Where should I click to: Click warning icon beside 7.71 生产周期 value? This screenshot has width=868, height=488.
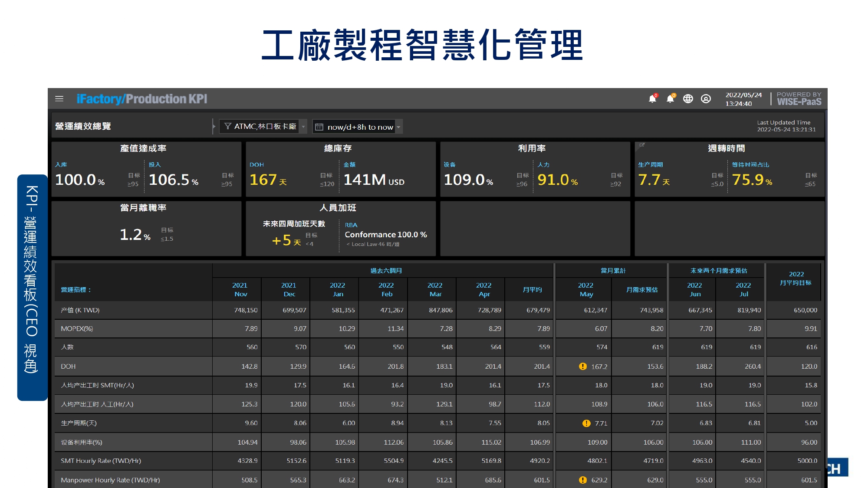[x=586, y=423]
